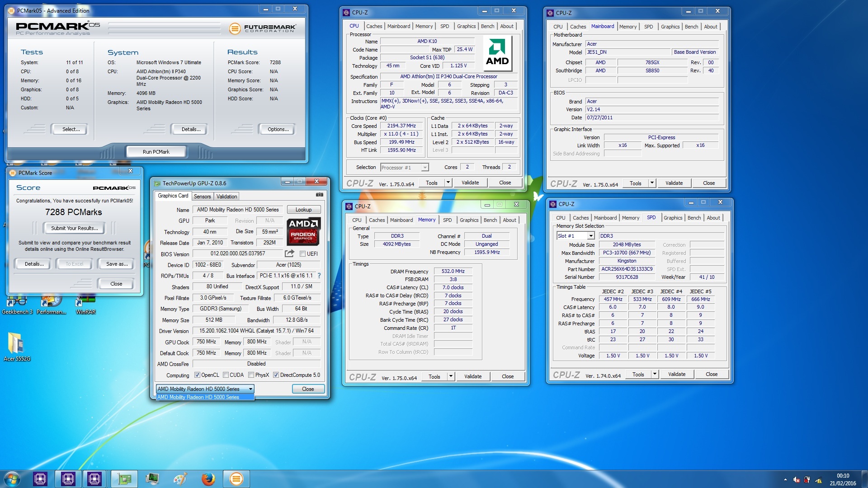This screenshot has height=488, width=868.
Task: Click the first CPU-Z taskbar icon
Action: tap(40, 479)
